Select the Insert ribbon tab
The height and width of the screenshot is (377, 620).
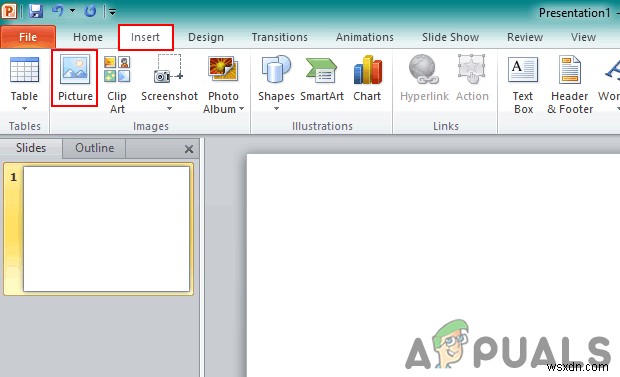click(146, 37)
